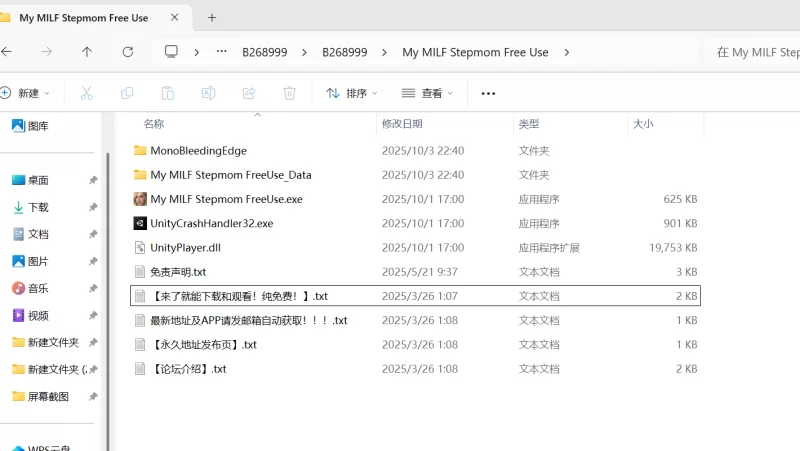
Task: Select the UnityPlayer.dll file
Action: tap(415, 247)
